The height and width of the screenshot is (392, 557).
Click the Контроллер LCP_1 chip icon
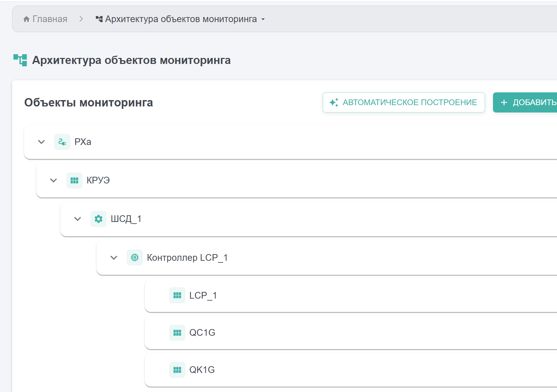coord(135,257)
